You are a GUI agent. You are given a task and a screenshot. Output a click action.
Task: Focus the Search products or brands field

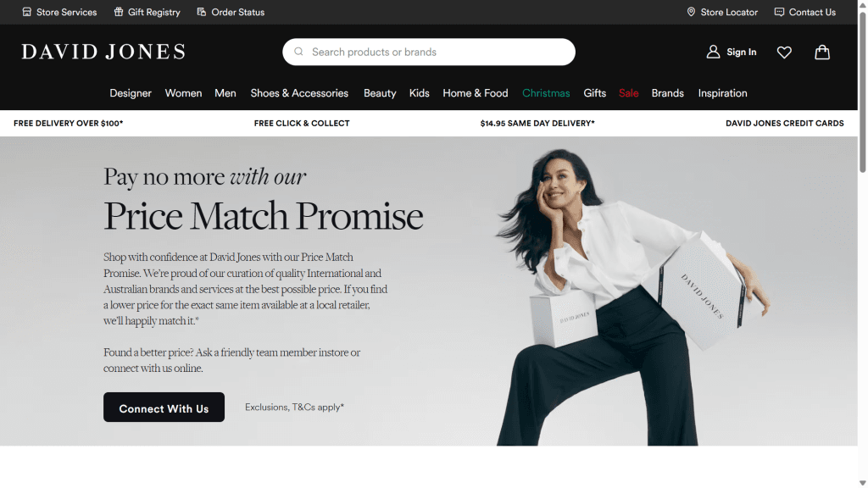tap(429, 52)
